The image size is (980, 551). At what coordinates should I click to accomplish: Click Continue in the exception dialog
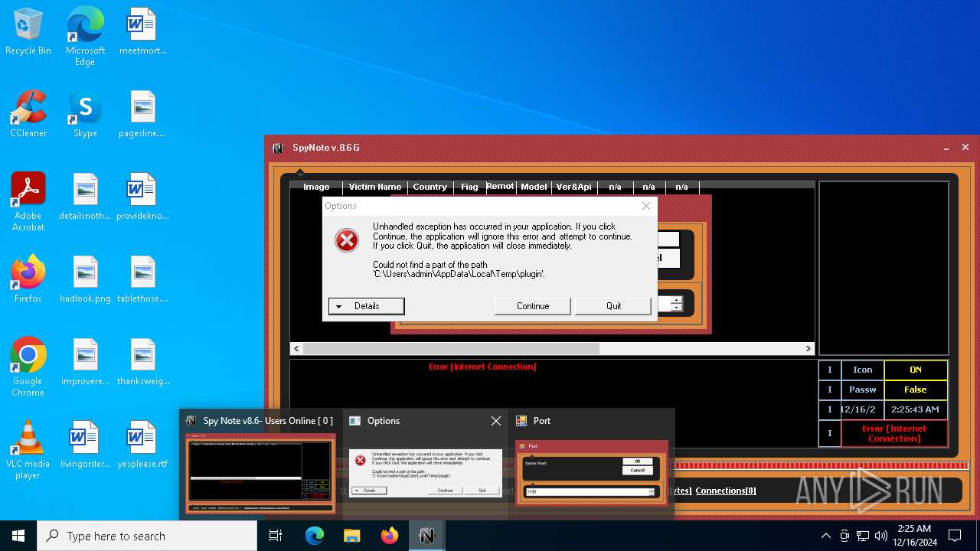click(x=533, y=306)
